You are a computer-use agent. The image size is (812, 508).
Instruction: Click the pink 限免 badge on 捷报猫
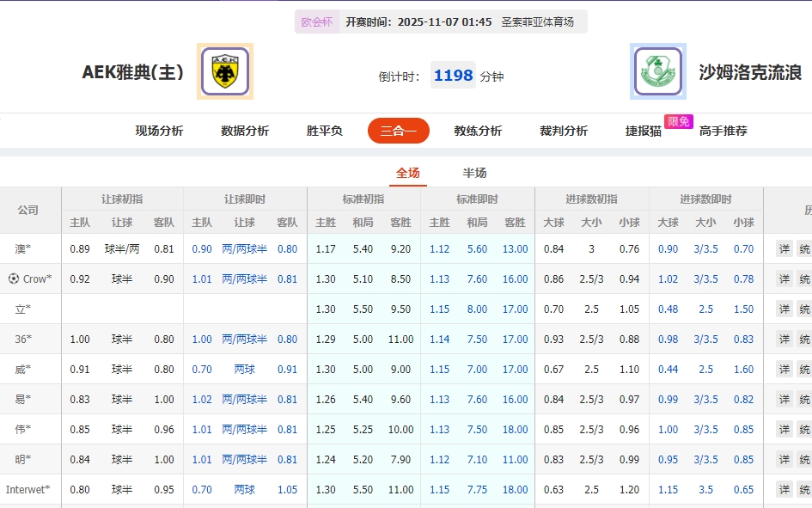pos(678,122)
